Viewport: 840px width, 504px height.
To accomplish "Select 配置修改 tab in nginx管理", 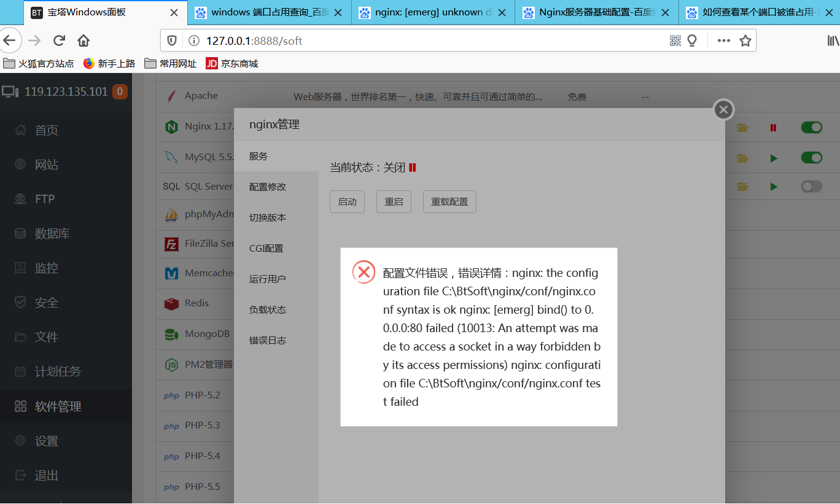I will click(x=276, y=187).
